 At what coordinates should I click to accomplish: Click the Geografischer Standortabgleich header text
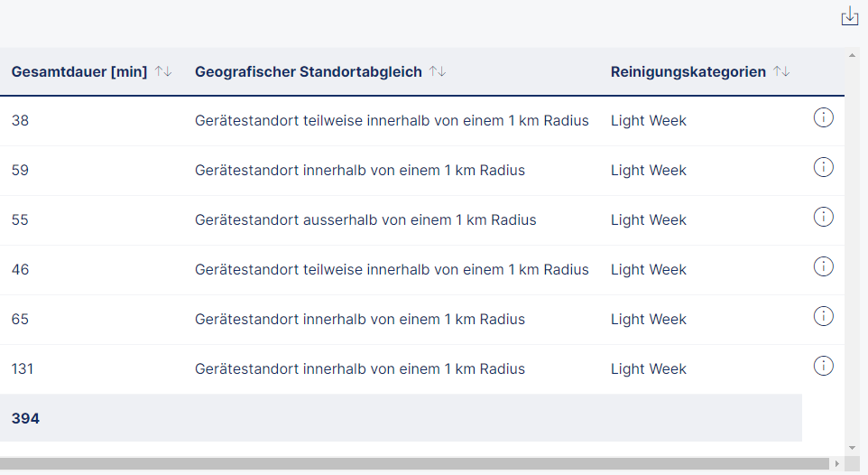[309, 71]
